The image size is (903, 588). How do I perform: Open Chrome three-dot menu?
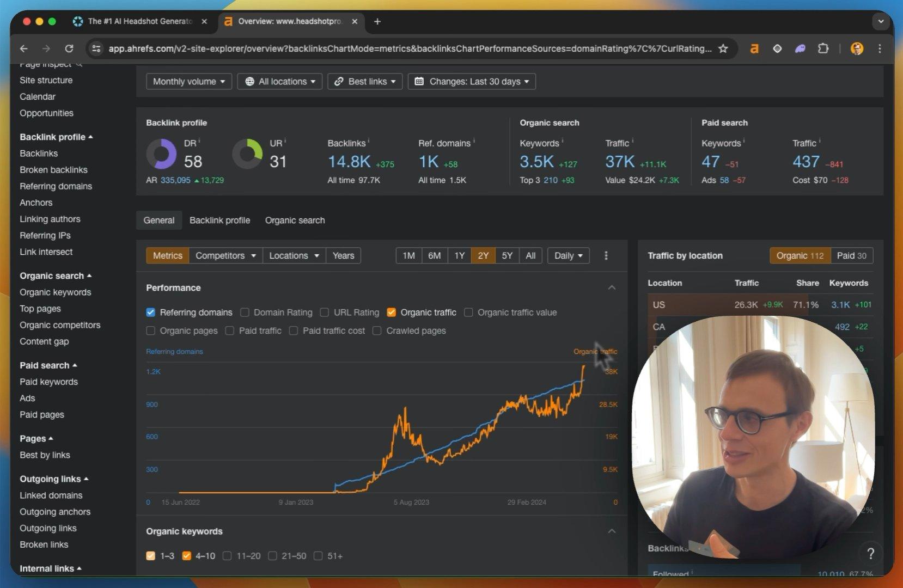coord(880,48)
